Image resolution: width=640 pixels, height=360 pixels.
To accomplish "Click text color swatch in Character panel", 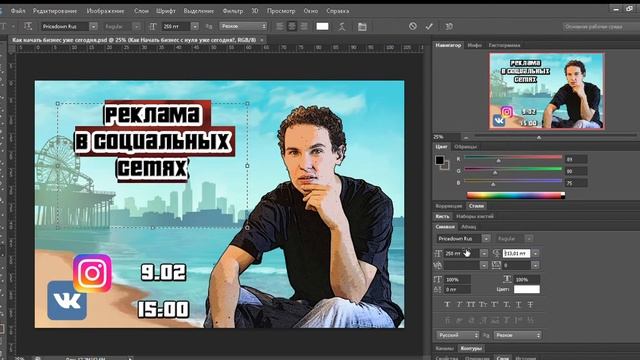I will (527, 289).
